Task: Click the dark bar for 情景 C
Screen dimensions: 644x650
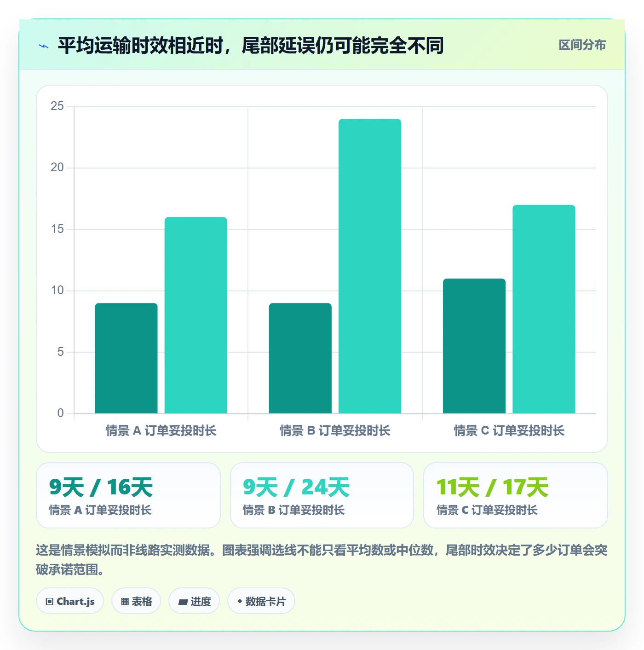Action: [x=474, y=346]
